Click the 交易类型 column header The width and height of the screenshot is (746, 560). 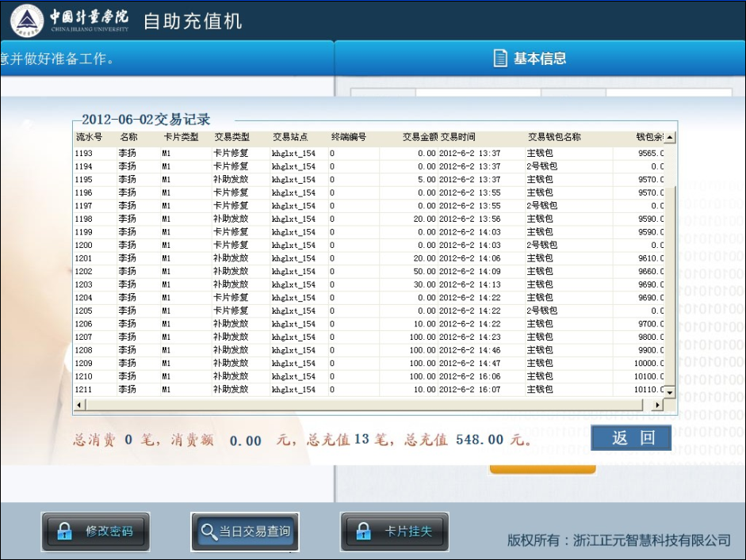click(x=231, y=137)
